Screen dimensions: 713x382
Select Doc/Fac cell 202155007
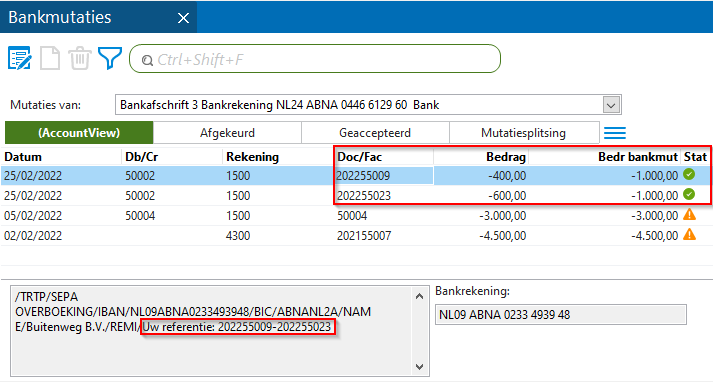pos(364,236)
